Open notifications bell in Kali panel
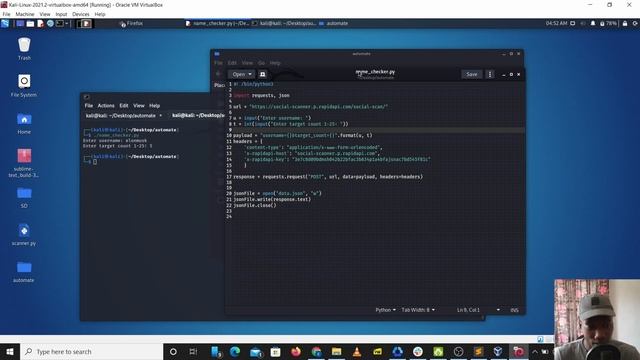This screenshot has height=360, width=640. [593, 23]
